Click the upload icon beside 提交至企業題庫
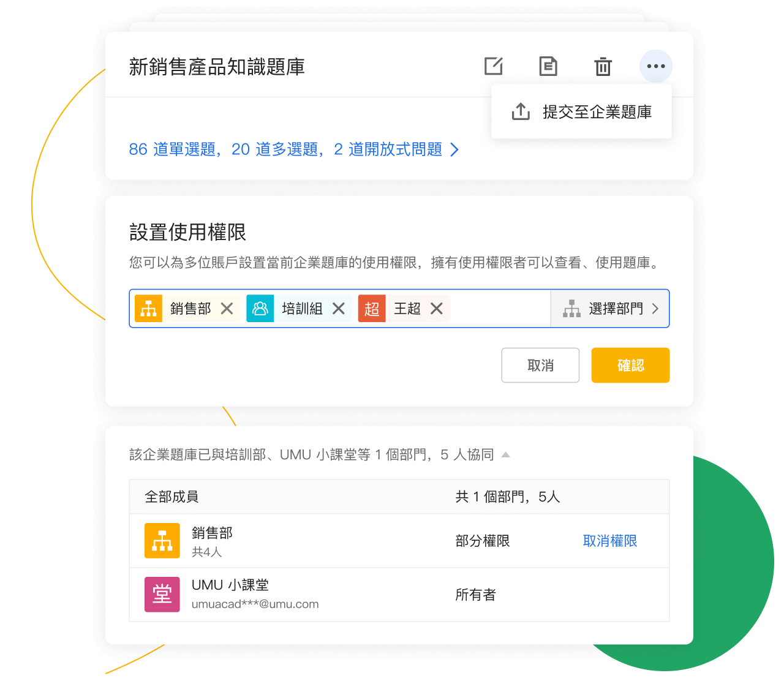 click(x=521, y=111)
